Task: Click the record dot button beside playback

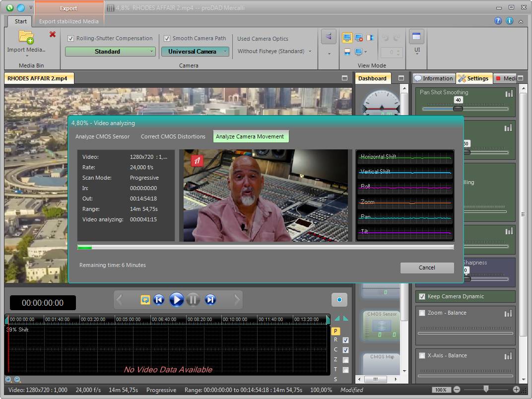Action: (339, 300)
